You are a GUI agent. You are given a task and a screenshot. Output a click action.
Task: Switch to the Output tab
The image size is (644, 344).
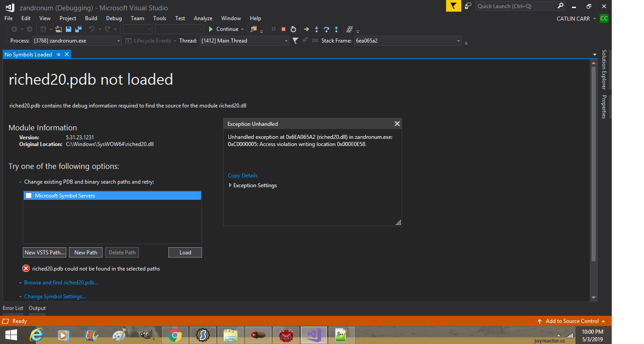tap(37, 308)
